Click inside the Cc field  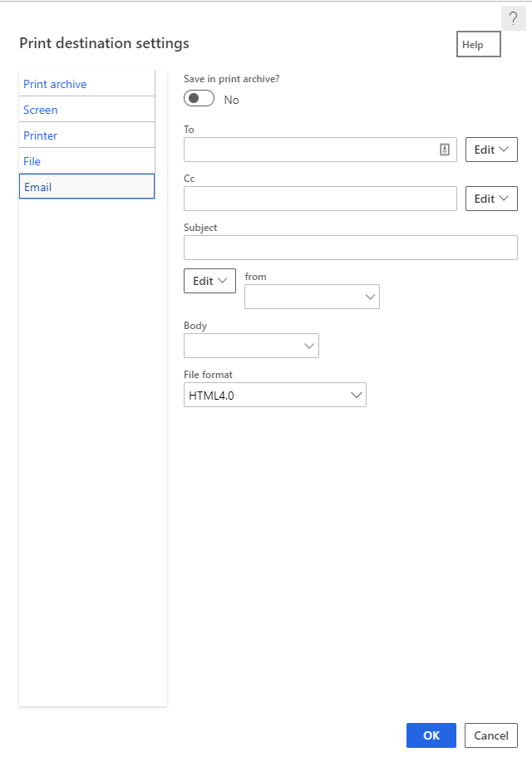tap(316, 199)
